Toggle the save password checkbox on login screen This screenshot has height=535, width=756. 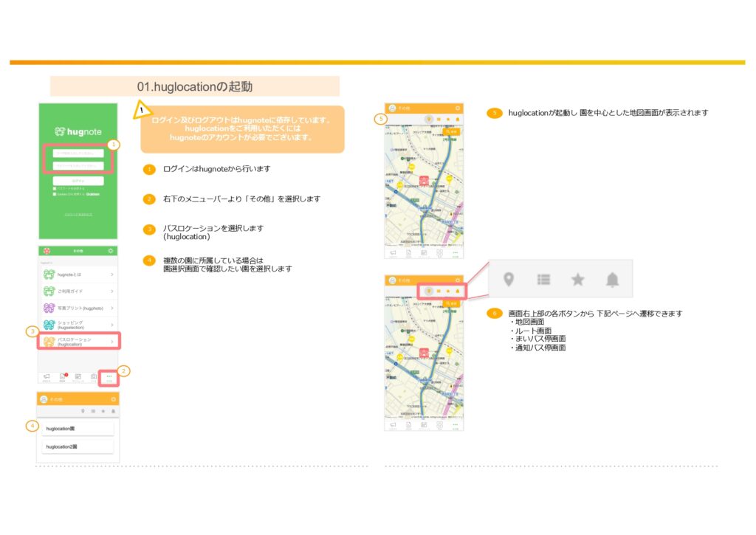coord(54,188)
